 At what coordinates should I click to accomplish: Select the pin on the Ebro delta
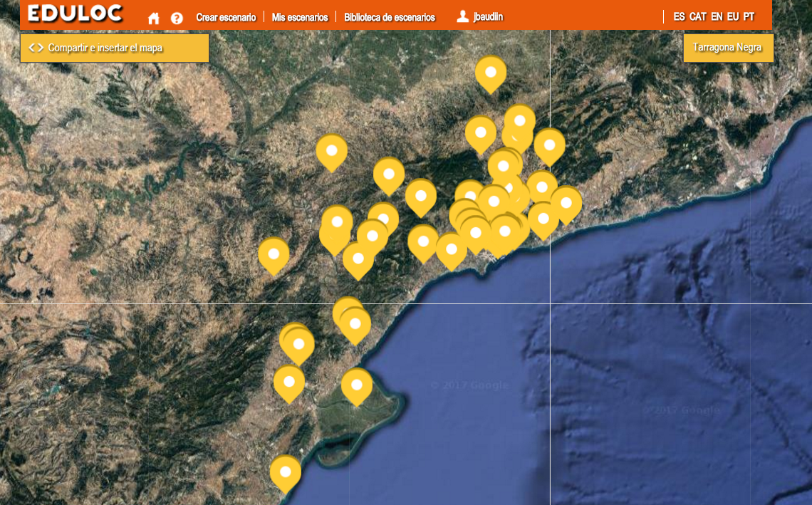357,385
